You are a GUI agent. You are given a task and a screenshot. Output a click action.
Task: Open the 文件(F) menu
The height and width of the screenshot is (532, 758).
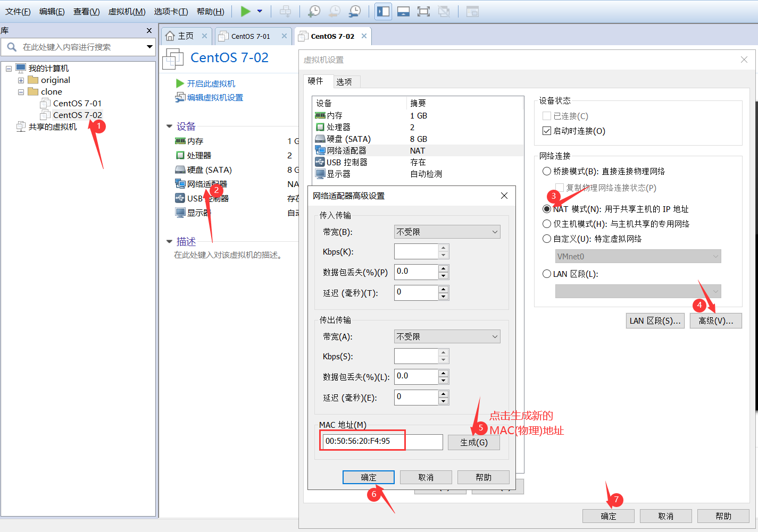click(x=18, y=11)
